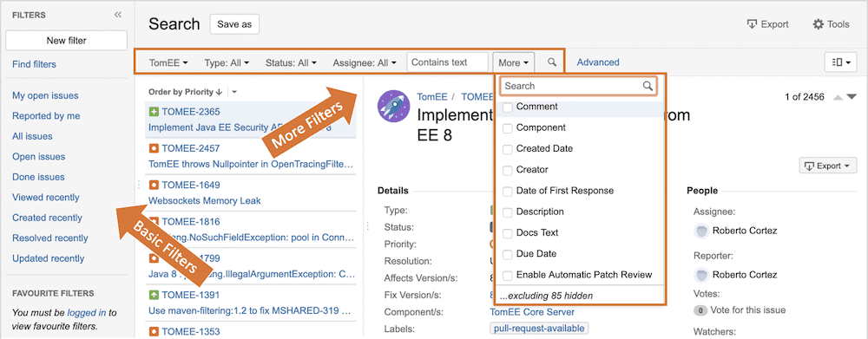Click the magnifier search button in filter bar
The image size is (868, 339).
(x=552, y=62)
